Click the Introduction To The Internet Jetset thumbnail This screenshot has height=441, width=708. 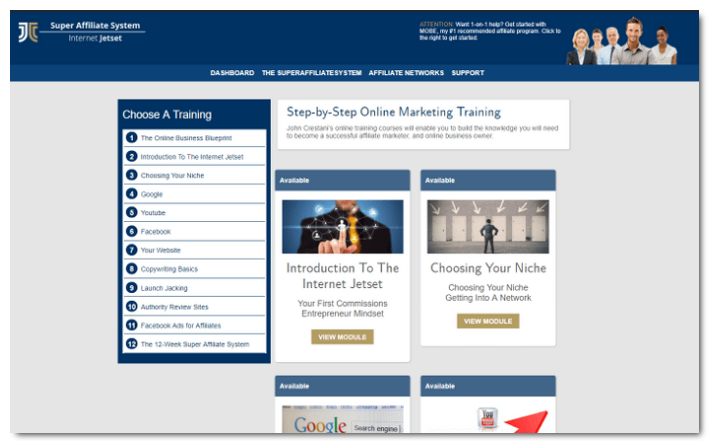[x=343, y=227]
